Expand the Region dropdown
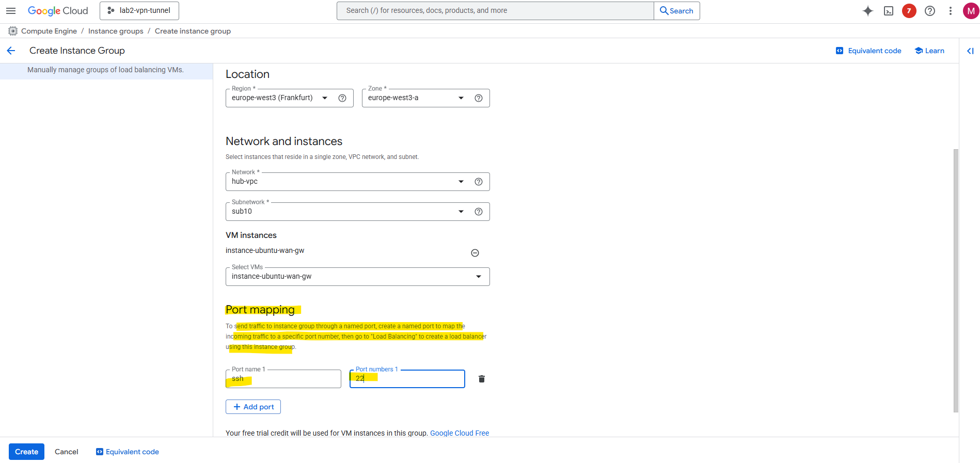This screenshot has height=463, width=980. coord(325,98)
